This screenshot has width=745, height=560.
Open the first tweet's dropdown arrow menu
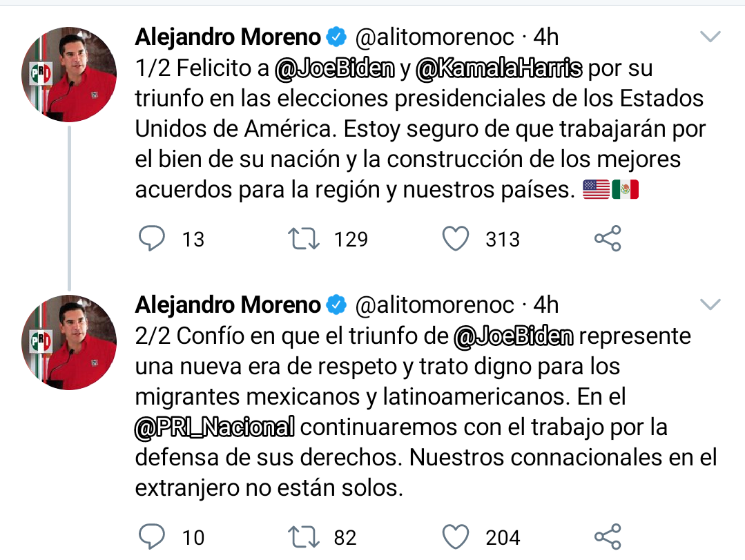click(x=710, y=37)
